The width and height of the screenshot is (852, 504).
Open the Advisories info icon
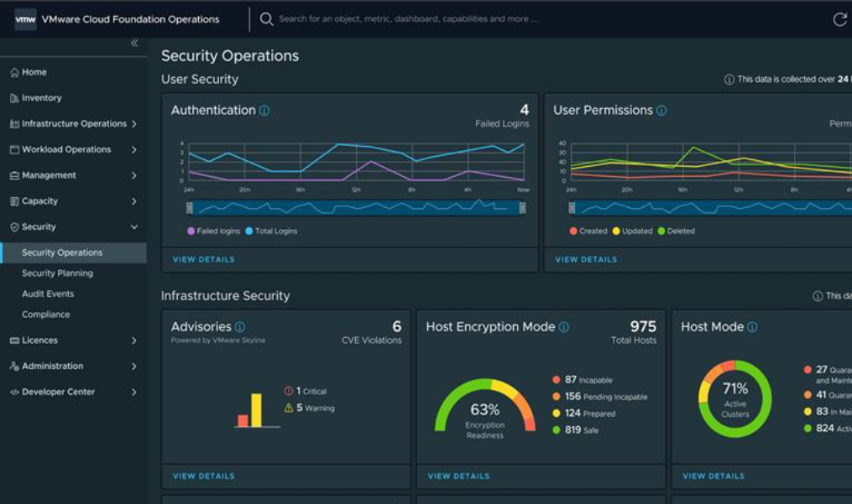click(240, 327)
